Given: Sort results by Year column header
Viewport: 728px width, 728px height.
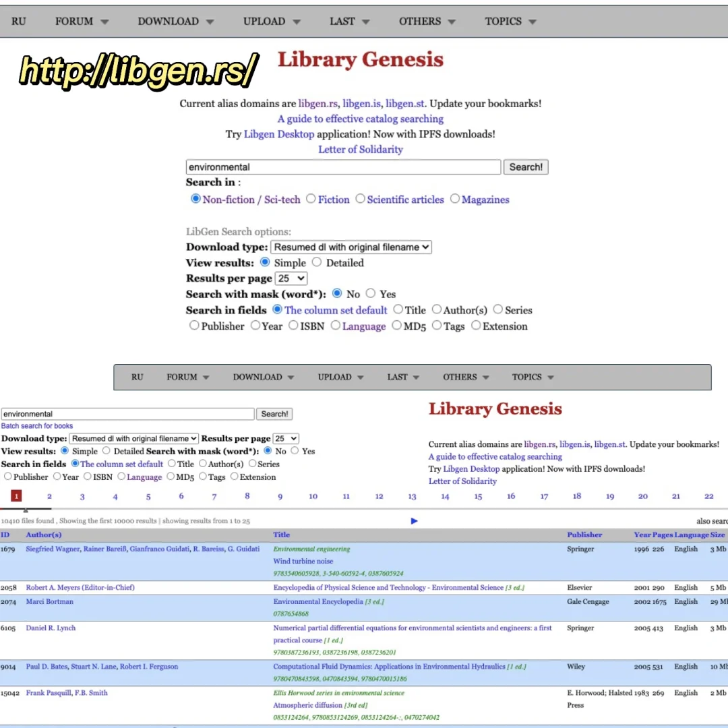Looking at the screenshot, I should coord(642,535).
